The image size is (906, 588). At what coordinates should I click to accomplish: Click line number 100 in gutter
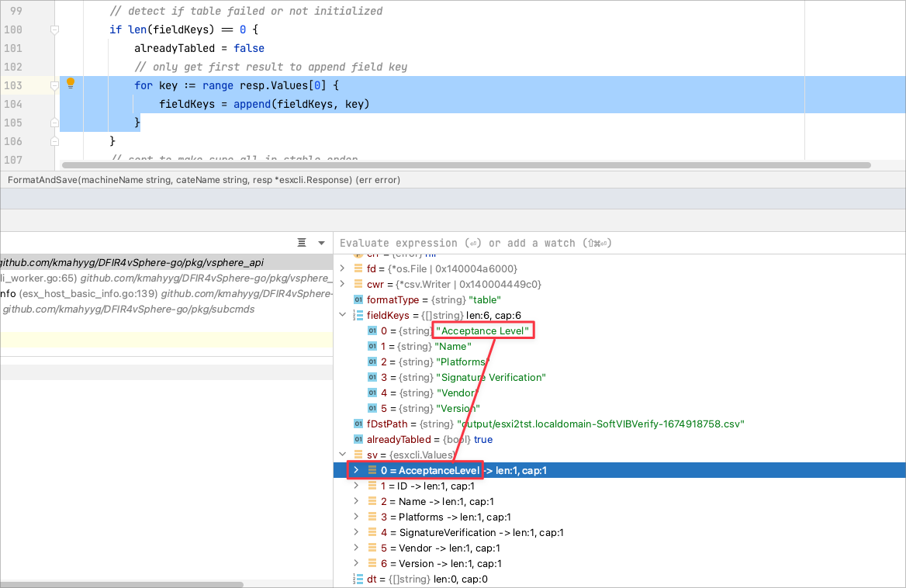tap(12, 29)
